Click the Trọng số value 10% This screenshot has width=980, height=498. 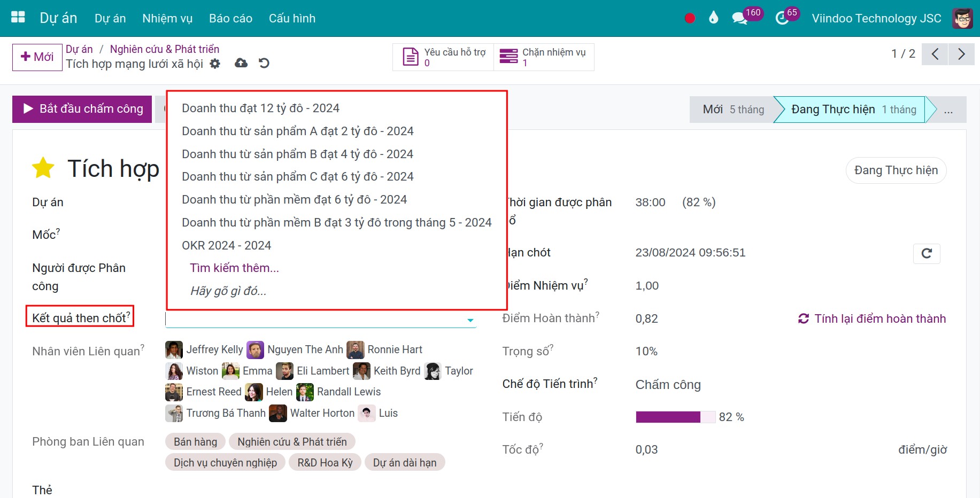(646, 351)
